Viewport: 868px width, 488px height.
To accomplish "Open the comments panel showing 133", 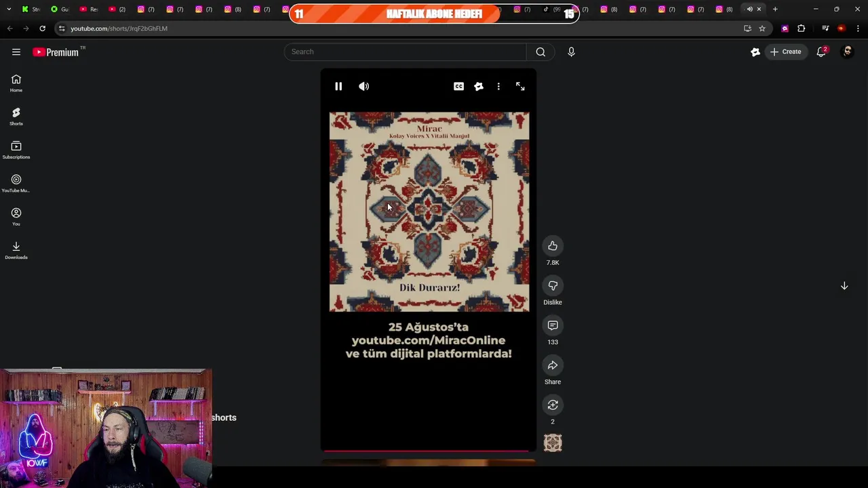I will (x=553, y=325).
